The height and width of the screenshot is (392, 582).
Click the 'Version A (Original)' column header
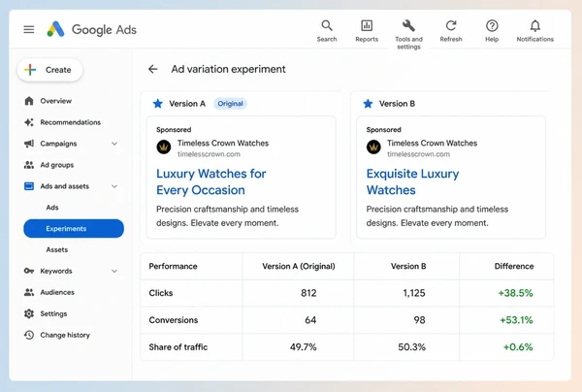(x=299, y=266)
